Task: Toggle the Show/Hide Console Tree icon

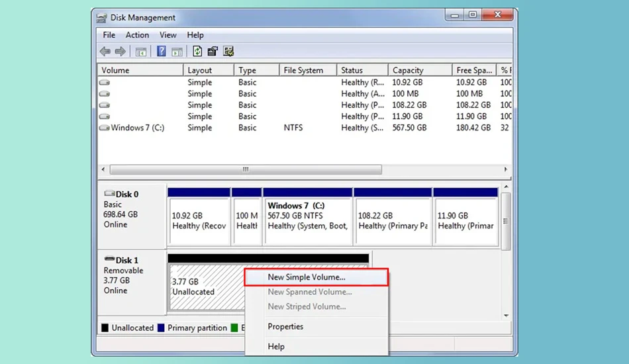Action: point(141,52)
